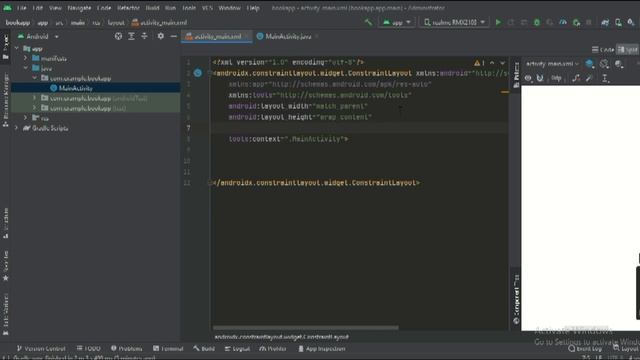Open the File menu

pyautogui.click(x=22, y=8)
